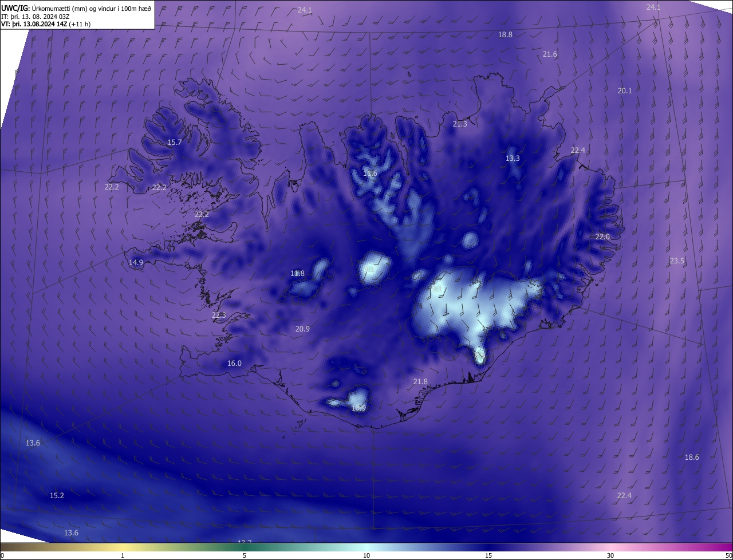Click the 0 tick on the color scale
This screenshot has height=560, width=733.
pos(2,555)
